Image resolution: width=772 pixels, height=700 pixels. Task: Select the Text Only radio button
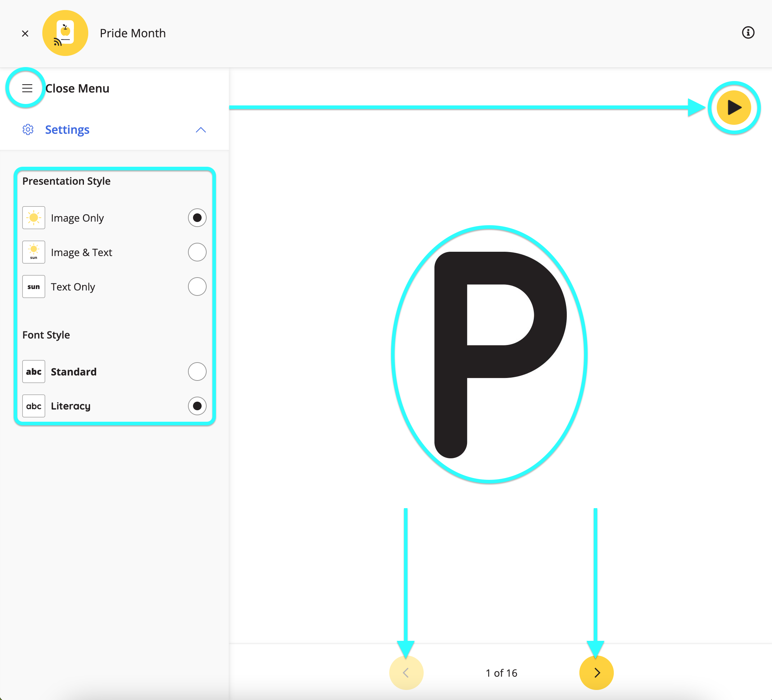197,287
